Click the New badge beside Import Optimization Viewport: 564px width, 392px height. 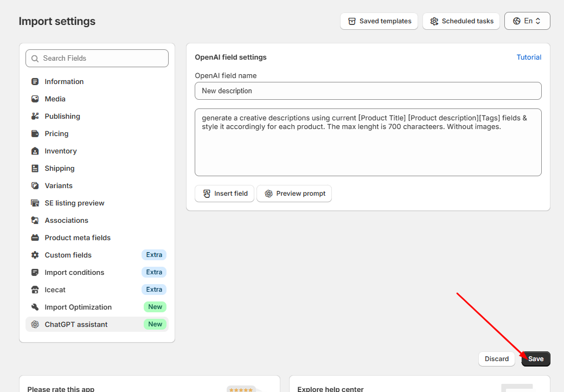[155, 307]
